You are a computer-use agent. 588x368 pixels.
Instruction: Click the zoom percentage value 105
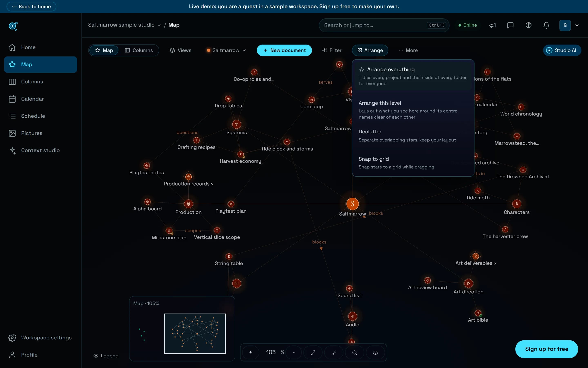point(271,352)
